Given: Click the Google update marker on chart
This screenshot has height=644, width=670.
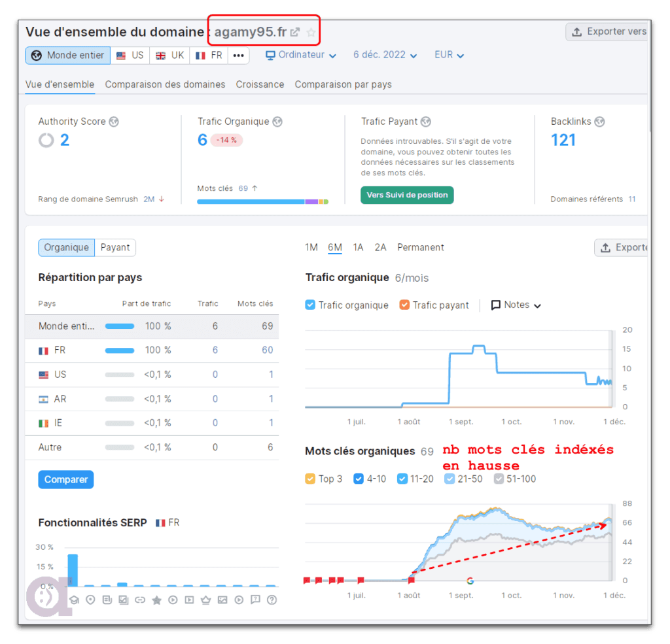Looking at the screenshot, I should tap(470, 581).
